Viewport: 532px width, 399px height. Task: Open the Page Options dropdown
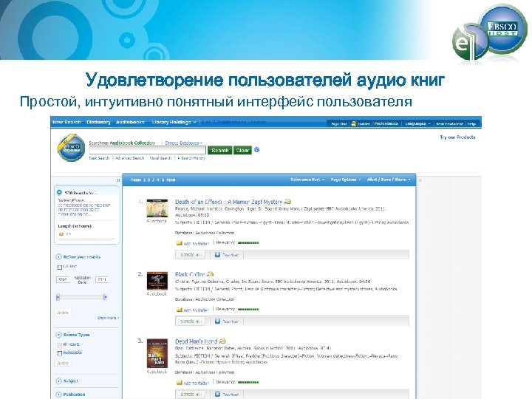tap(346, 180)
